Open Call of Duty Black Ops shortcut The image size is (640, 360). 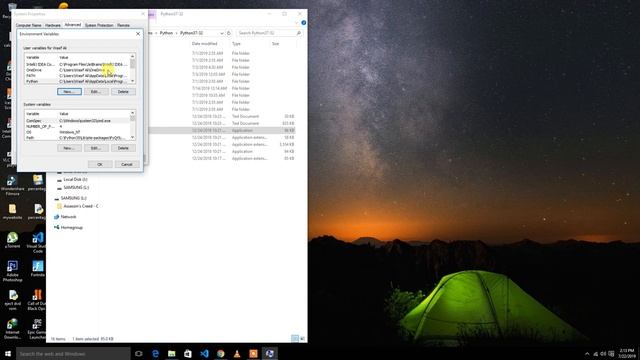point(37,300)
